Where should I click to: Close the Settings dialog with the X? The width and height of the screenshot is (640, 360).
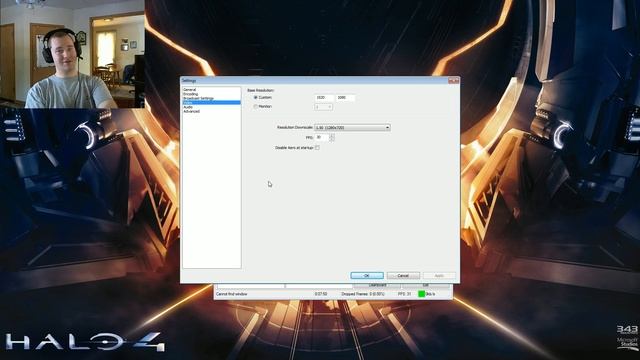453,81
